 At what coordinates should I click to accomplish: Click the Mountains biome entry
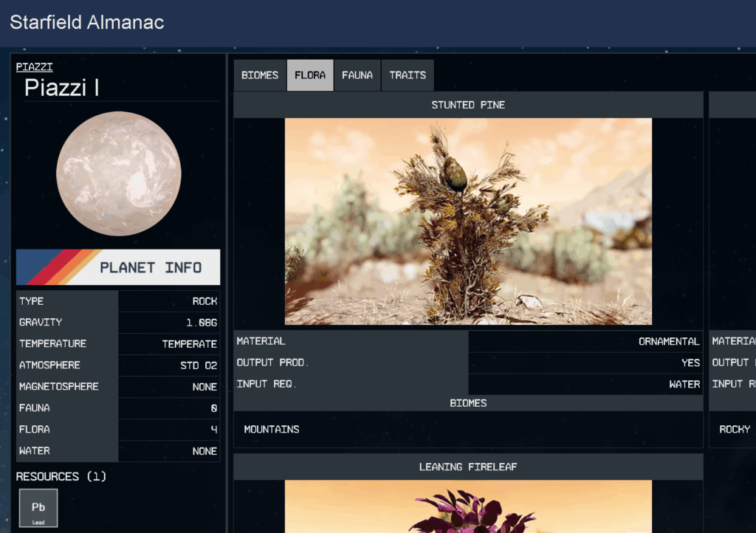pos(272,429)
